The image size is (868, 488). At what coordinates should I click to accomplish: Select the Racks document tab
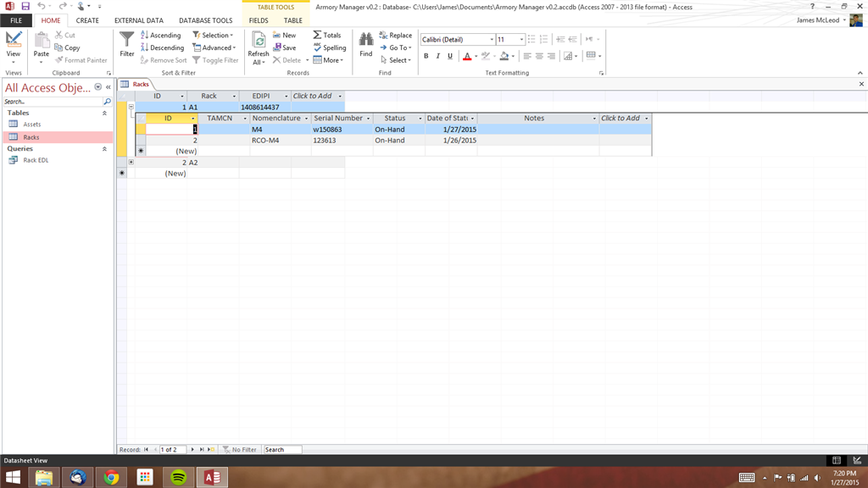pyautogui.click(x=135, y=84)
